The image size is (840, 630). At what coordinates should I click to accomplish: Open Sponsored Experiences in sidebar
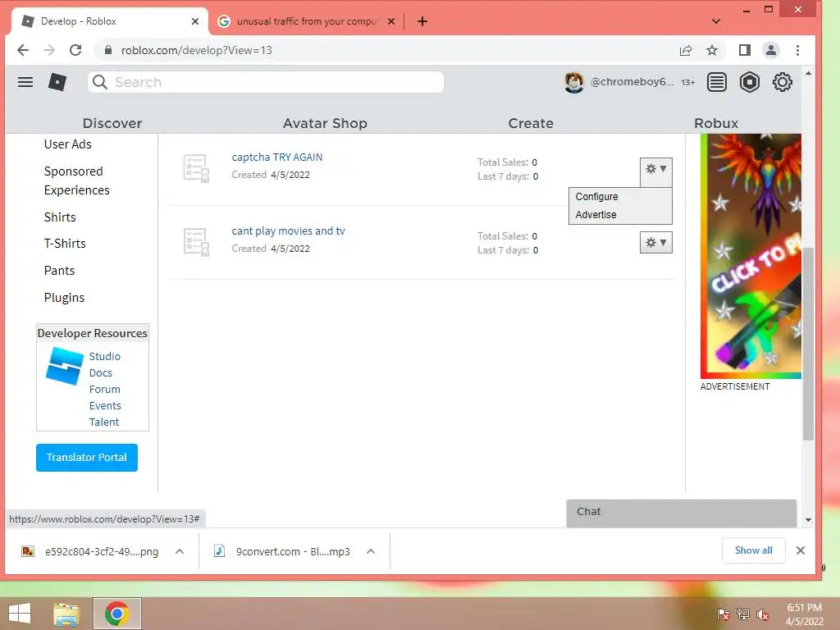(76, 180)
